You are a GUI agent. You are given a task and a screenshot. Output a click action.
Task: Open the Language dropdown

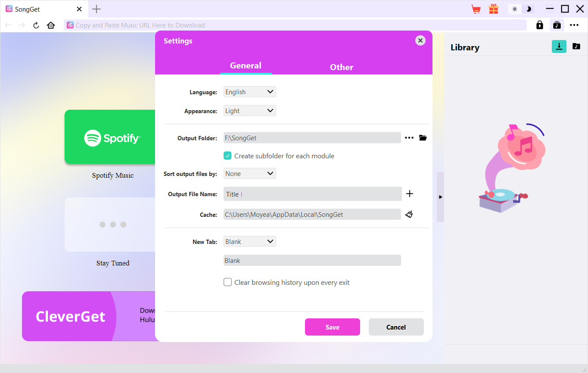click(249, 92)
